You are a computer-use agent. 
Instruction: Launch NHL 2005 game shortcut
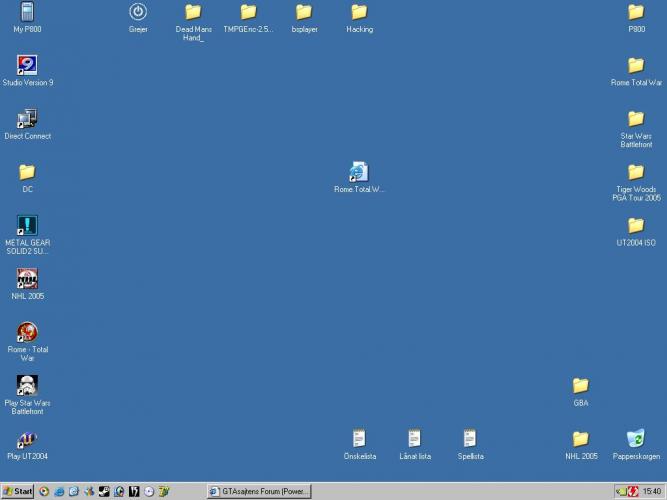click(x=27, y=279)
